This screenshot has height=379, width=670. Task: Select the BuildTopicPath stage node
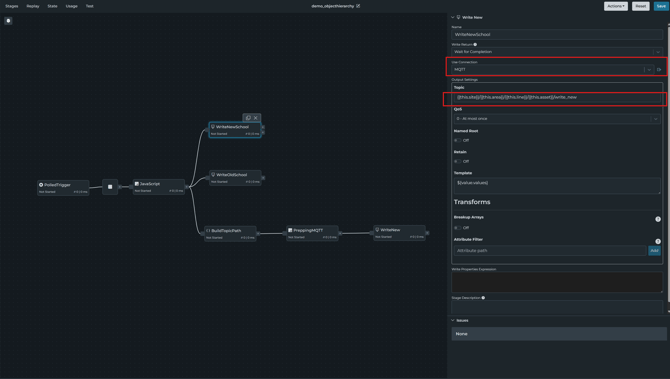(230, 234)
